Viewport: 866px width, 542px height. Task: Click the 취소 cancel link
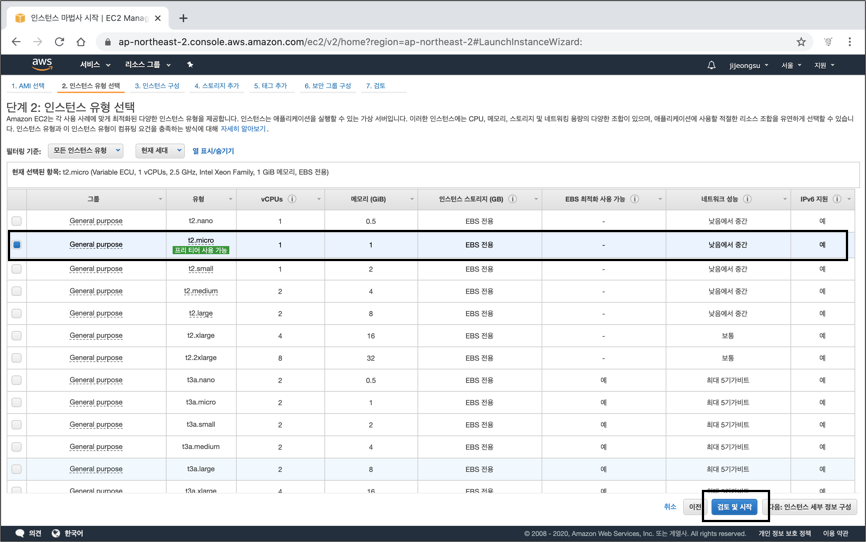(670, 507)
